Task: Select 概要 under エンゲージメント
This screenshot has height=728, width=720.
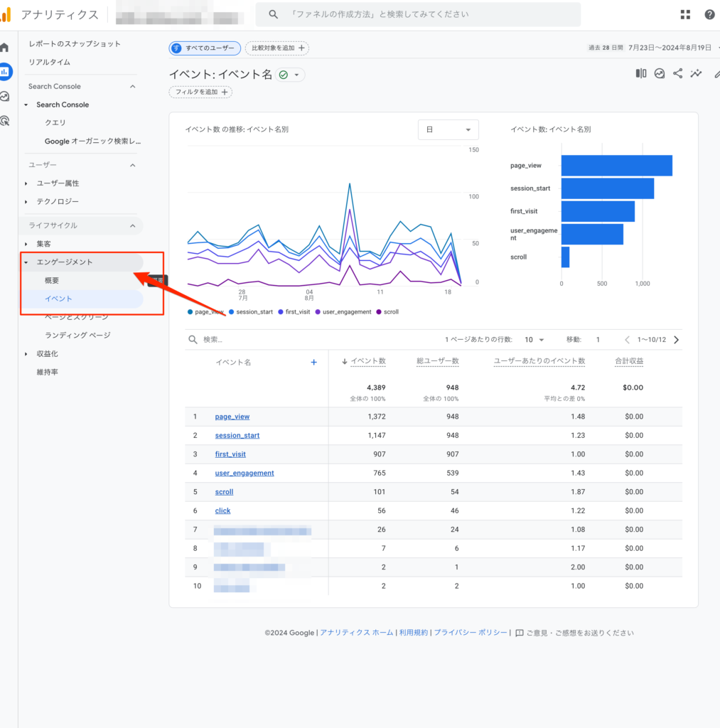Action: [52, 280]
